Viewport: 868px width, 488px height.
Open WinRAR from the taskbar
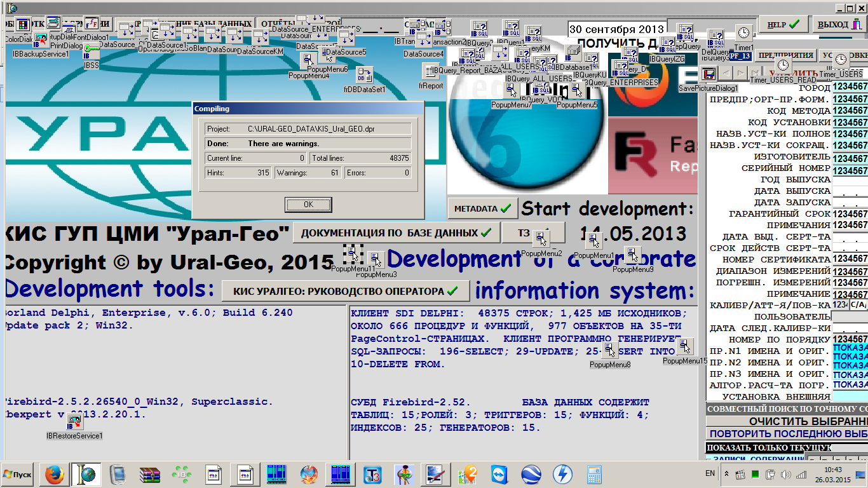pyautogui.click(x=150, y=474)
